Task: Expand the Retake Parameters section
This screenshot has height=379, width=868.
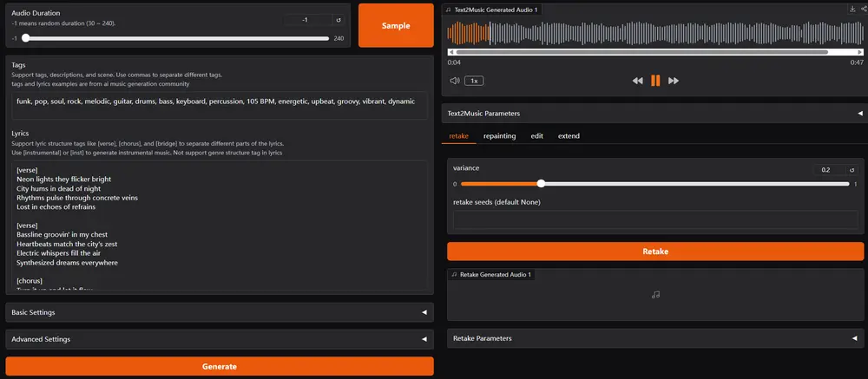Action: coord(655,338)
